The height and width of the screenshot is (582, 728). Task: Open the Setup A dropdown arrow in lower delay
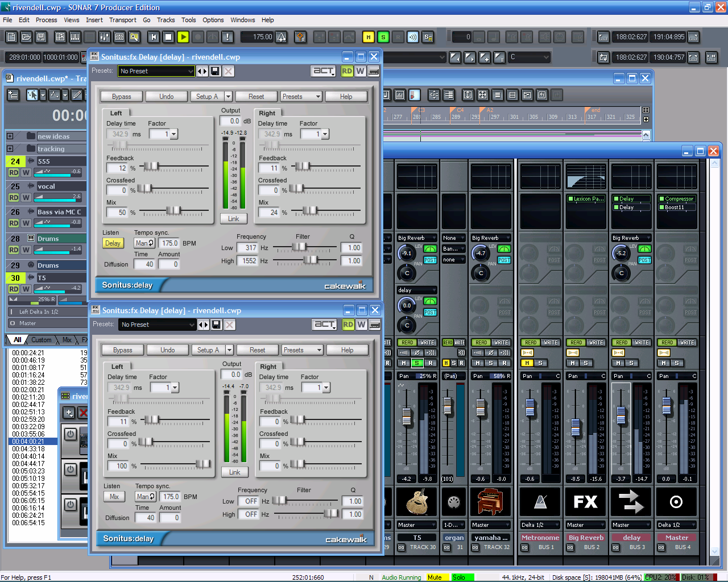[x=229, y=350]
